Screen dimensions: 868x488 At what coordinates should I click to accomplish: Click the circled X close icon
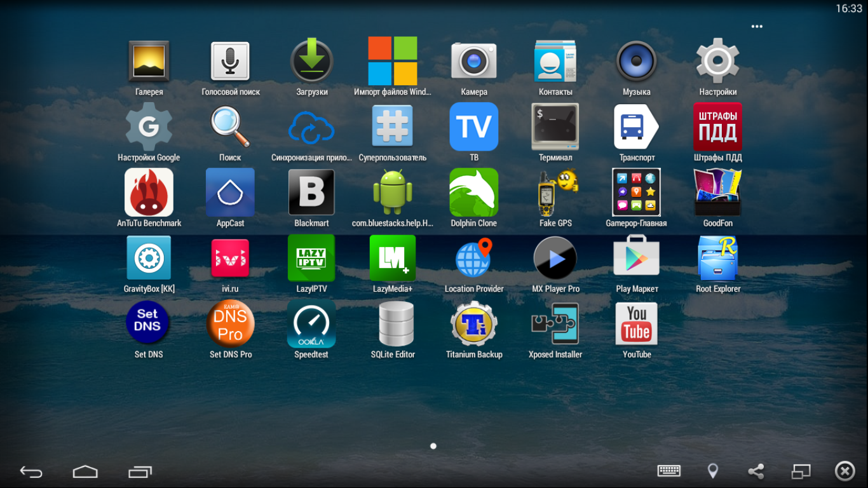click(844, 471)
